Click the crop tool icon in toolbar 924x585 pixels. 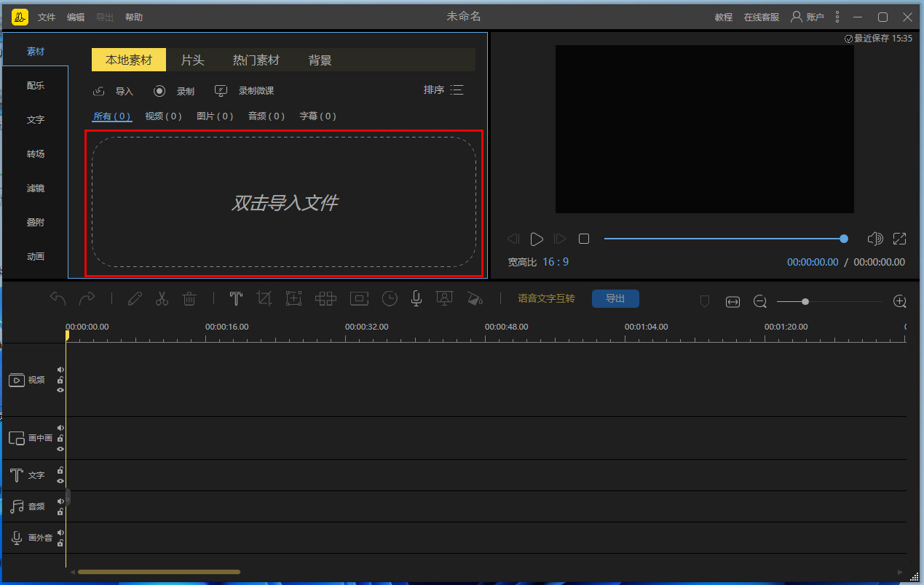point(264,299)
